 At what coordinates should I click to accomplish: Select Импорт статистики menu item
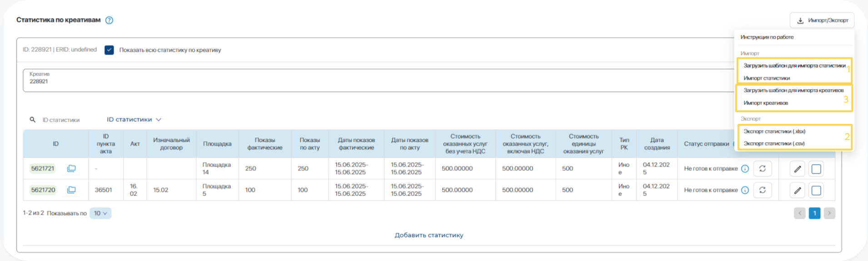point(767,78)
